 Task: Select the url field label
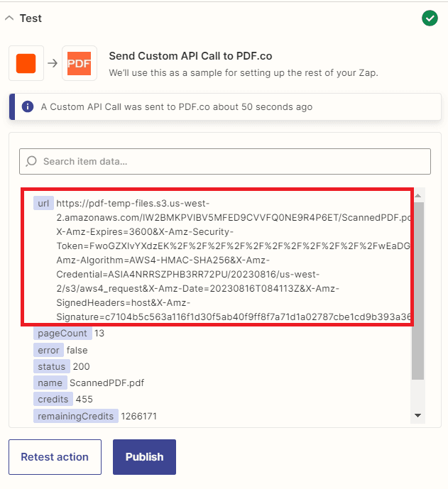[43, 203]
